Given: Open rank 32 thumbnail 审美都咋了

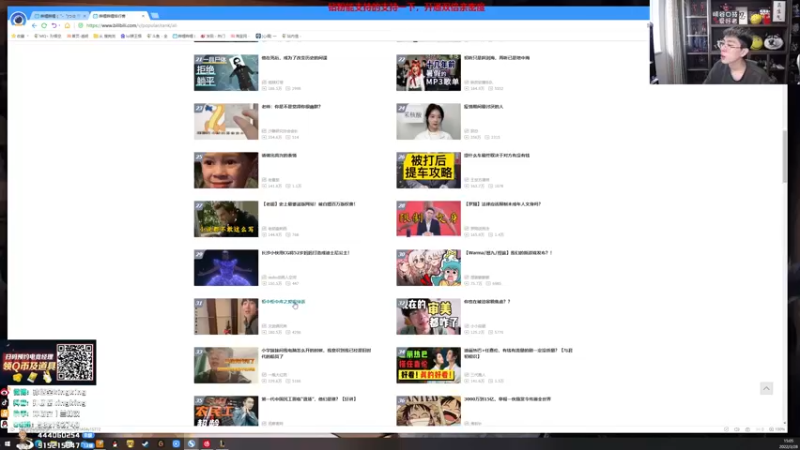Looking at the screenshot, I should 428,316.
